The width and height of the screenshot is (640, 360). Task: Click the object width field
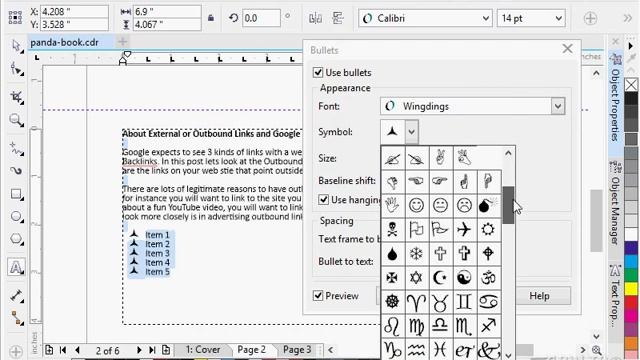pyautogui.click(x=167, y=11)
